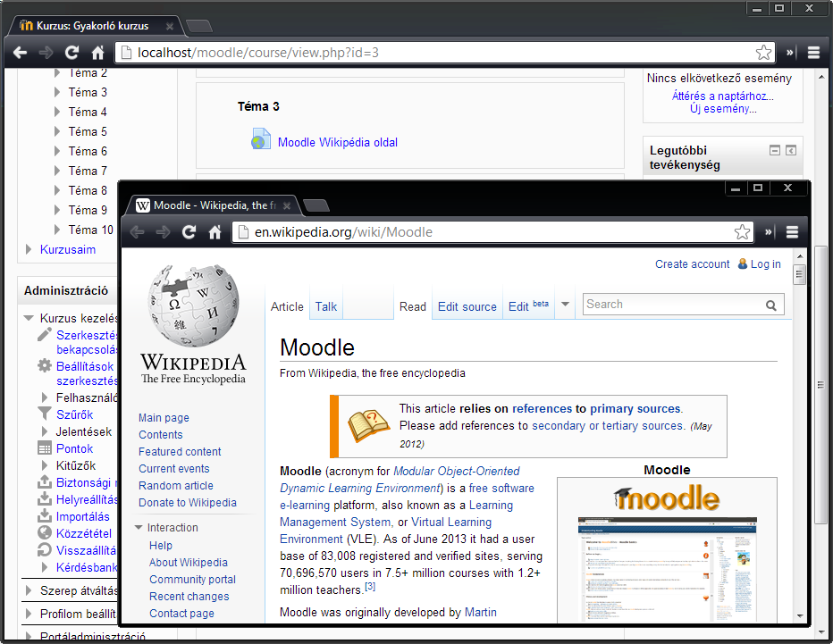Open the extensions overflow chevron in the Moodle course browser window
Screen dimensions: 833x644
pos(790,53)
